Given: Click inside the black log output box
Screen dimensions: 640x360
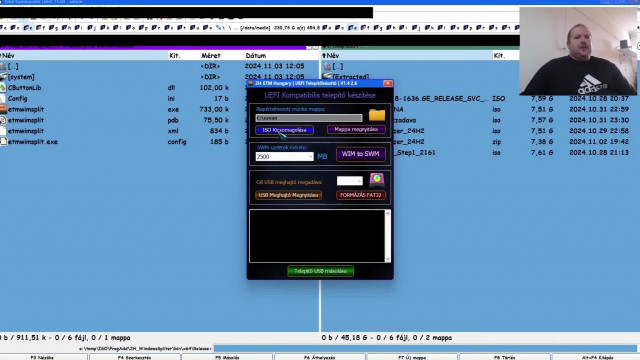Looking at the screenshot, I should 317,236.
